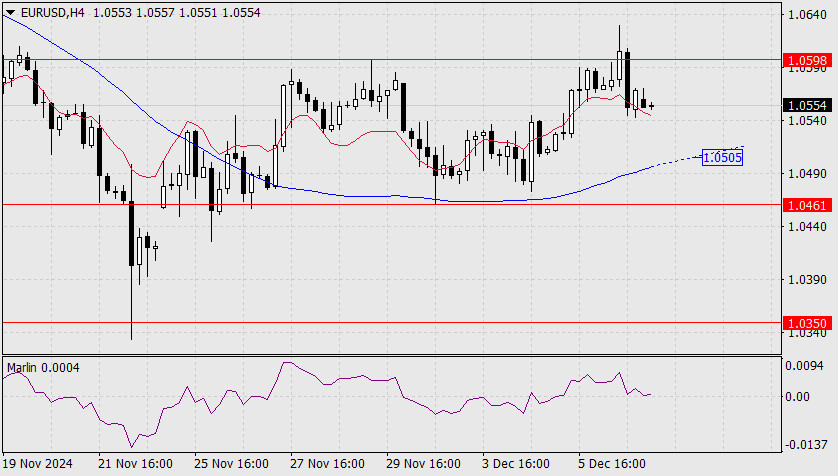Viewport: 838px width, 476px height.
Task: Select the 1.0350 red level label
Action: [x=807, y=323]
